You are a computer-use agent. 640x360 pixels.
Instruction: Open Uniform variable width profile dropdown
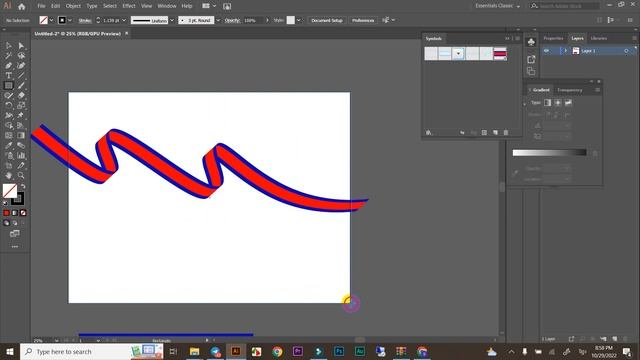172,20
